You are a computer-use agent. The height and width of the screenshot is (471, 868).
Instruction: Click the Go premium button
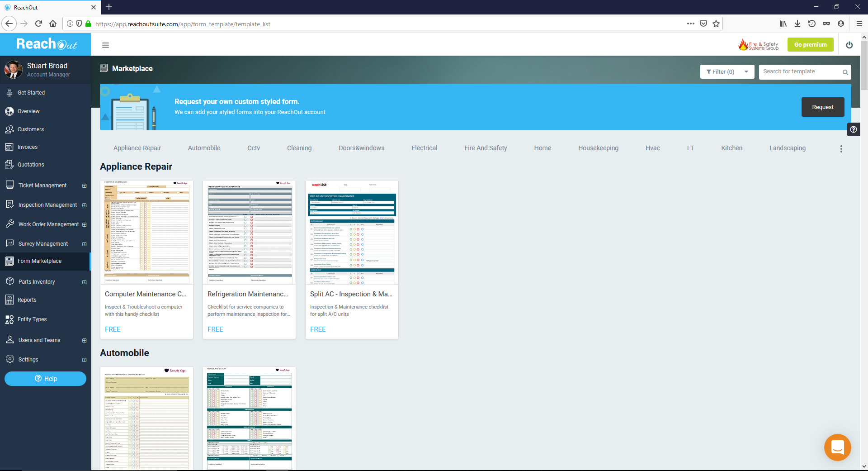(x=810, y=44)
